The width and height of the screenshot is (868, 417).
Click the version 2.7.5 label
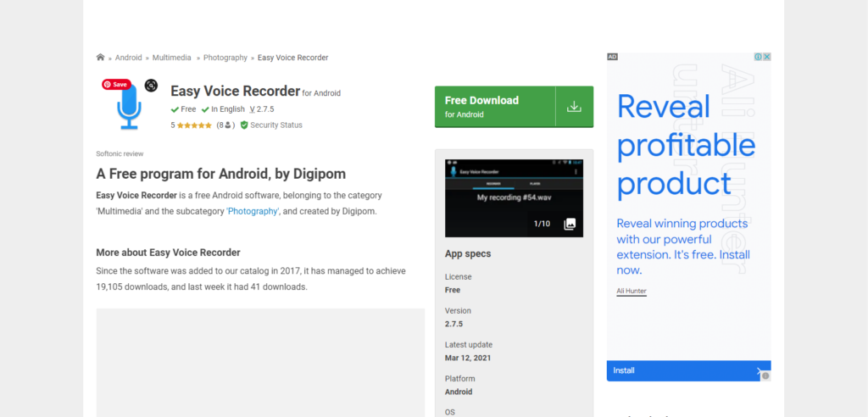[x=262, y=109]
